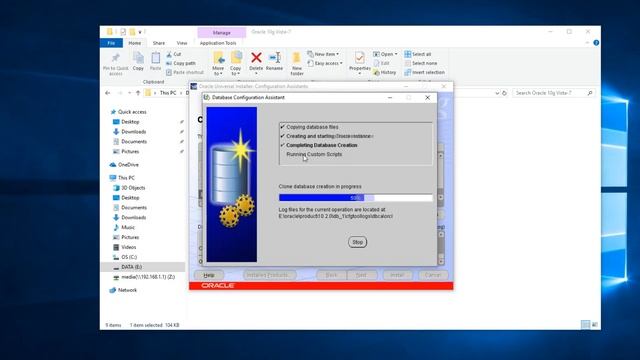Open address bar history dropdown
The width and height of the screenshot is (640, 360).
click(x=497, y=93)
